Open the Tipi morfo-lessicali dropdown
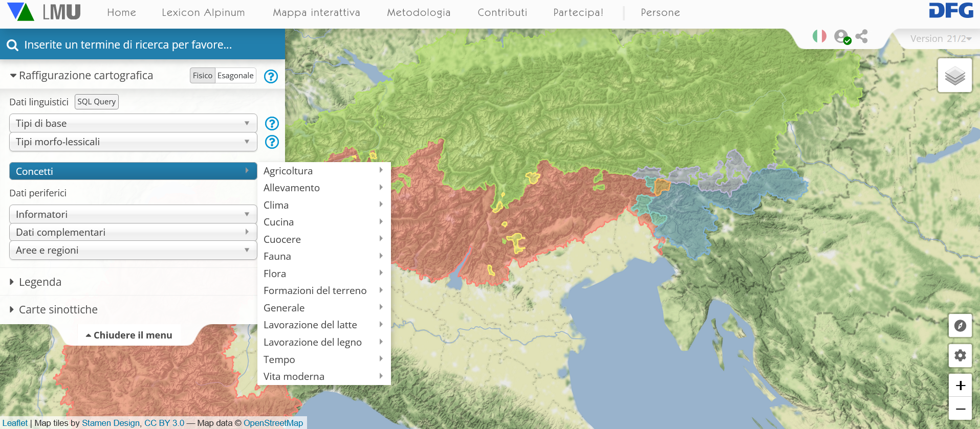The width and height of the screenshot is (980, 429). 133,142
